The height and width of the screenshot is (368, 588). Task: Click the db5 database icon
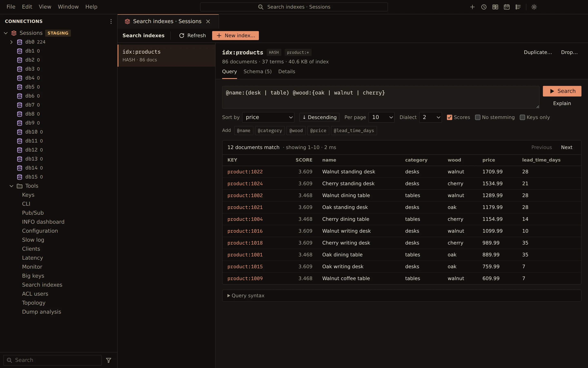click(20, 87)
